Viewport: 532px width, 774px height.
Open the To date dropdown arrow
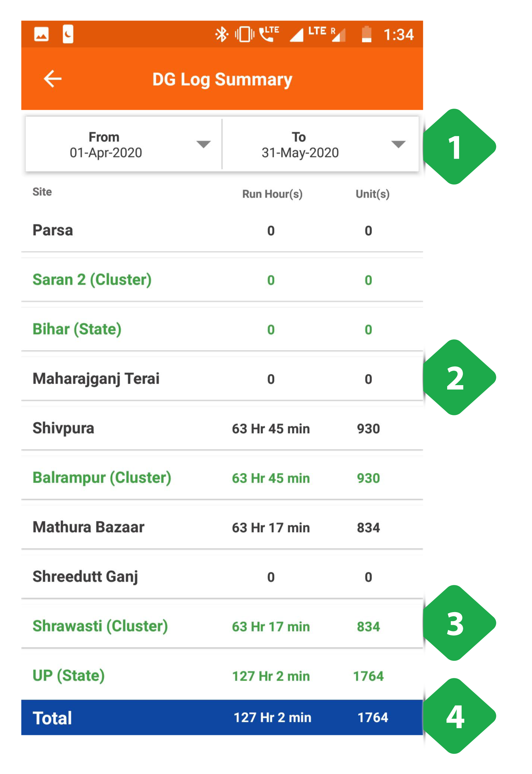tap(398, 144)
